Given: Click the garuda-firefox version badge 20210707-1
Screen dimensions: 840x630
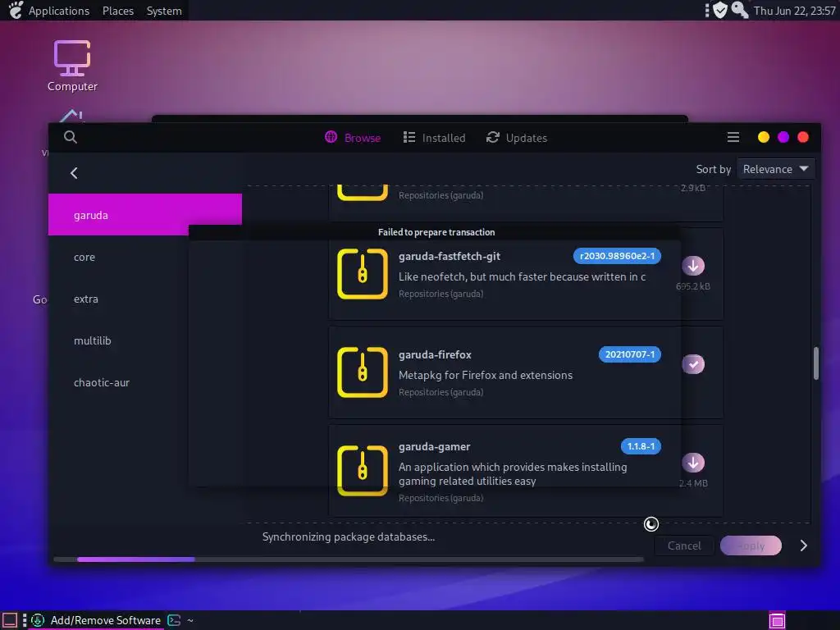Looking at the screenshot, I should 629,354.
